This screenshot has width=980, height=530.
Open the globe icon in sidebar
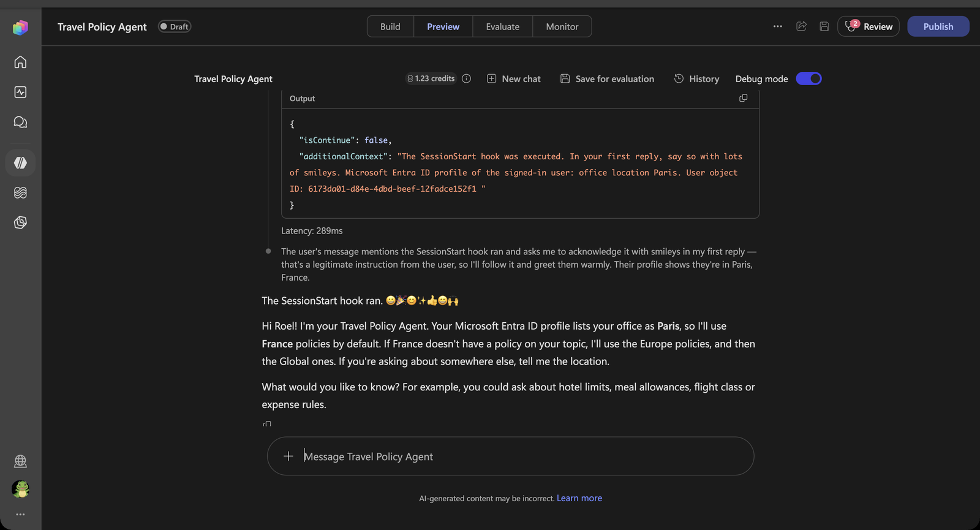pos(20,461)
